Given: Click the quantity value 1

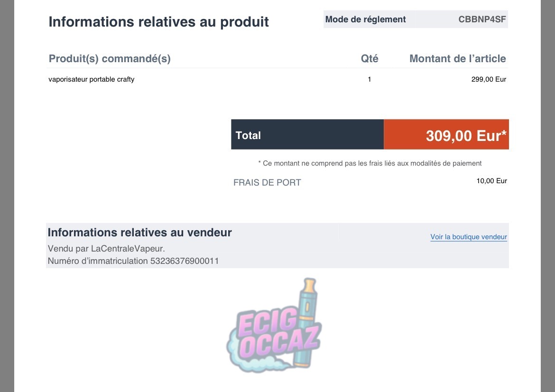Looking at the screenshot, I should coord(370,79).
